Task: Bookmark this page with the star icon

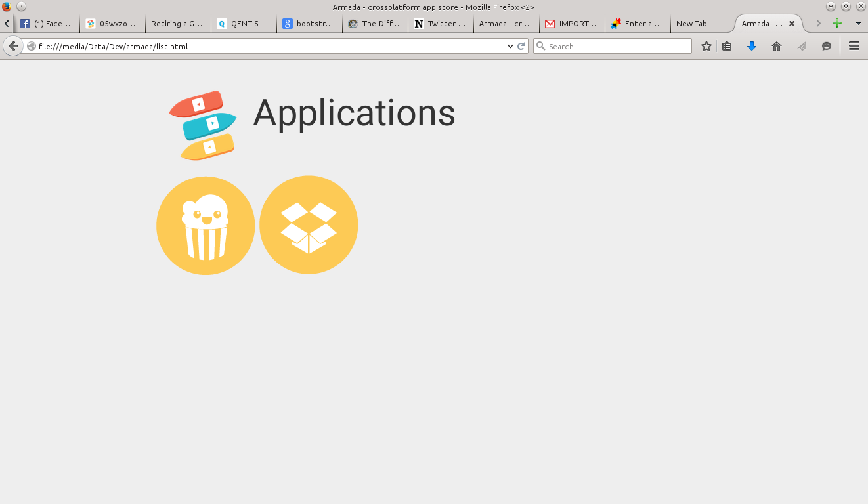Action: 706,46
